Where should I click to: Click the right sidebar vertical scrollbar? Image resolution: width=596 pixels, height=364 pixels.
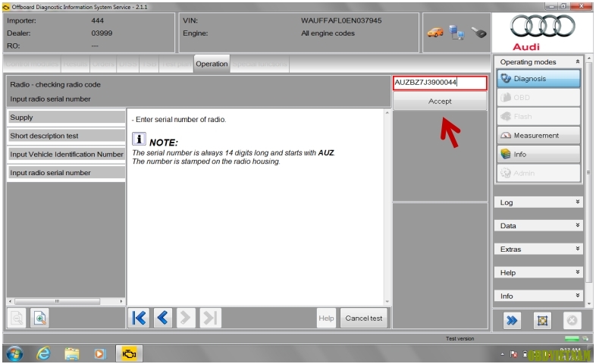point(588,171)
